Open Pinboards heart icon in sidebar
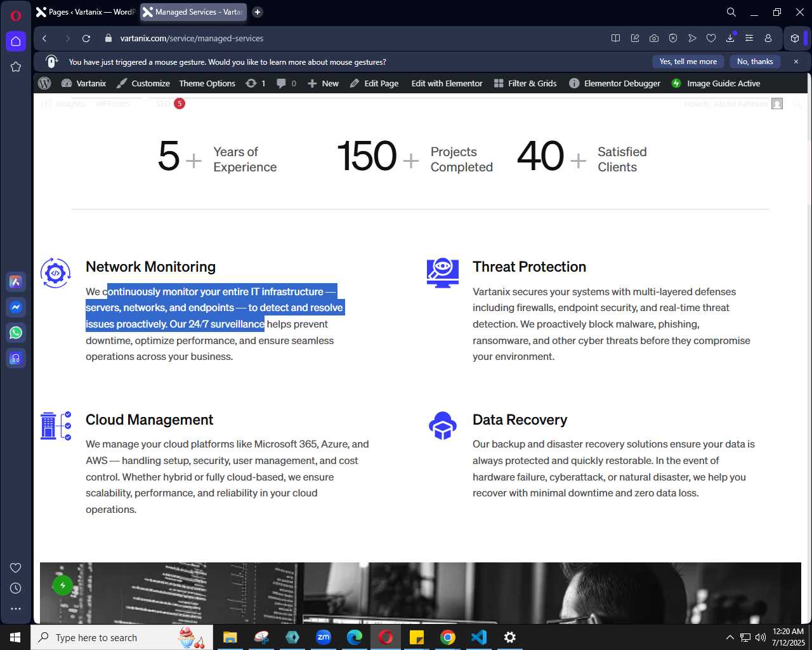Viewport: 812px width, 650px height. [x=16, y=567]
